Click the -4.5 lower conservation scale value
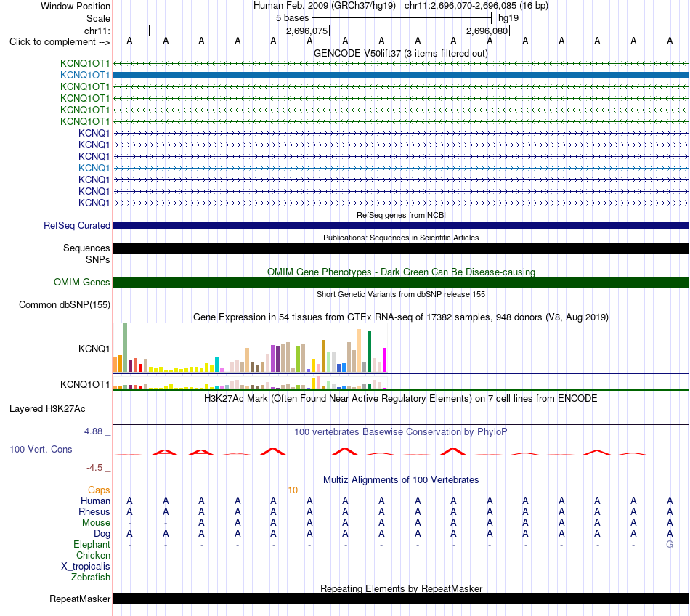 point(94,468)
